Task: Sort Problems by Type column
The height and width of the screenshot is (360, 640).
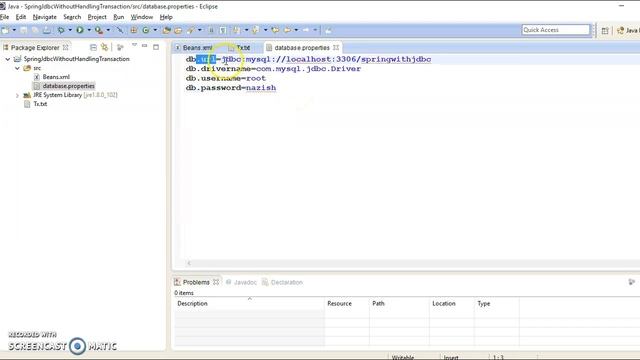Action: 497,304
